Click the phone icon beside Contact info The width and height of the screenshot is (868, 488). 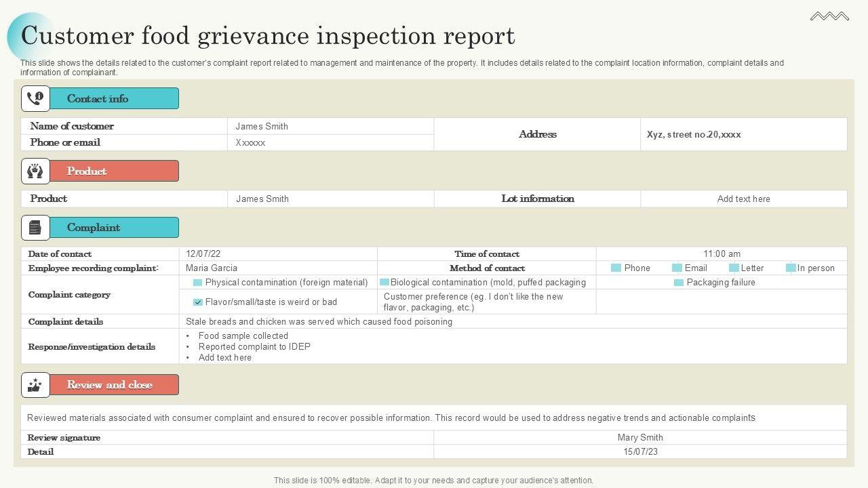click(35, 98)
